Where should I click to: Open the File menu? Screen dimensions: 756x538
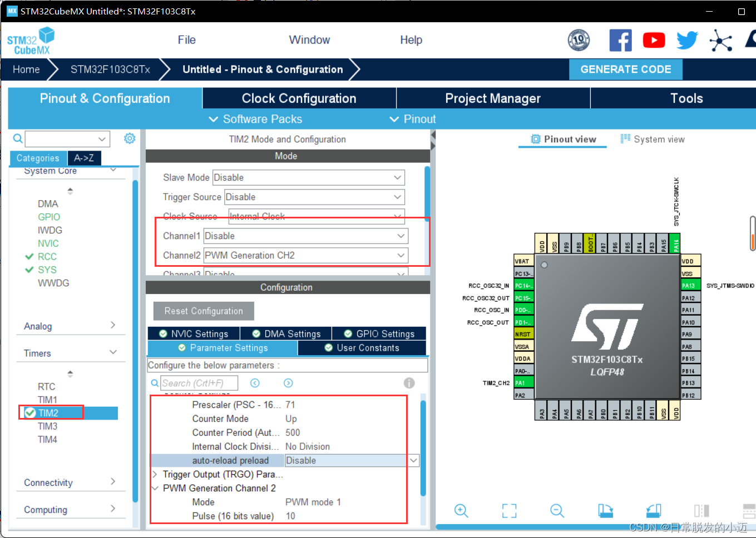tap(186, 40)
